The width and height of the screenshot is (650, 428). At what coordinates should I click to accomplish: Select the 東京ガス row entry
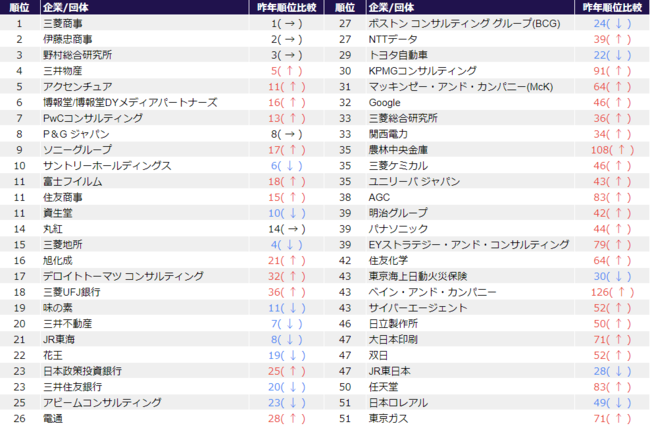pos(390,417)
